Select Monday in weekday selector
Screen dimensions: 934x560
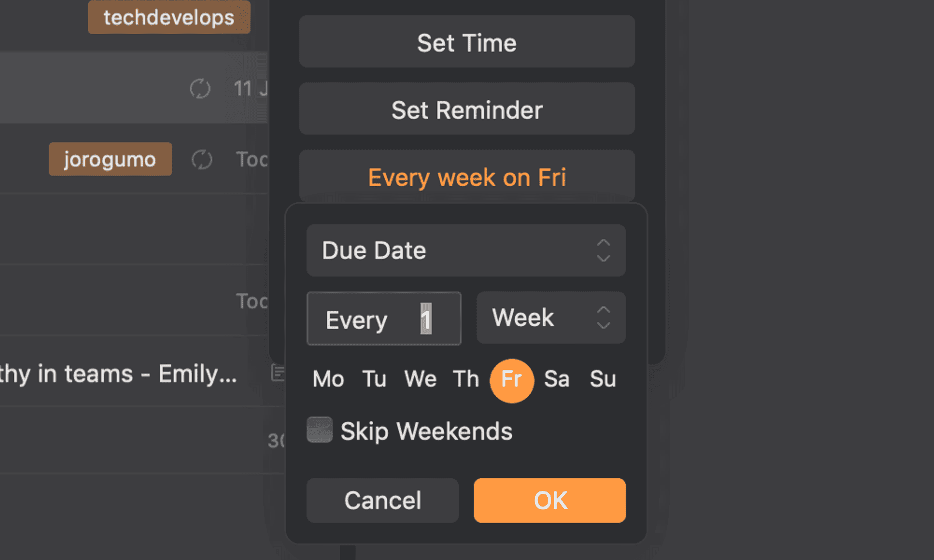[x=328, y=379]
